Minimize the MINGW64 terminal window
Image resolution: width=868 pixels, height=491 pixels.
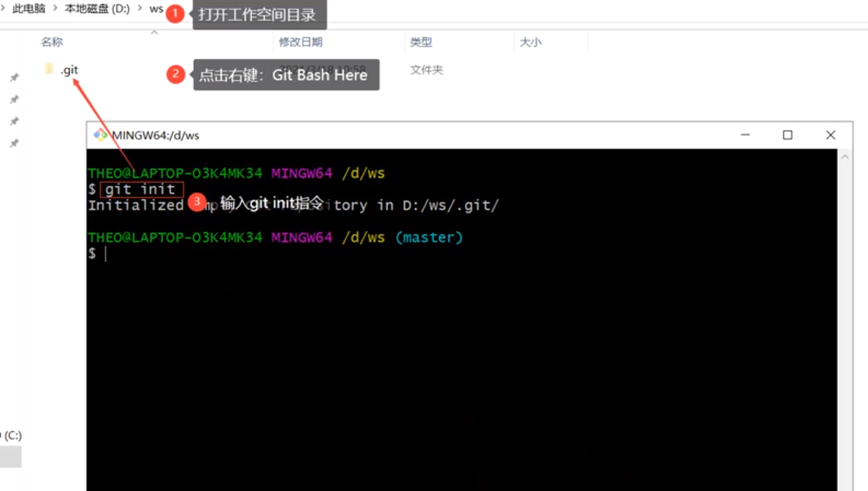745,135
